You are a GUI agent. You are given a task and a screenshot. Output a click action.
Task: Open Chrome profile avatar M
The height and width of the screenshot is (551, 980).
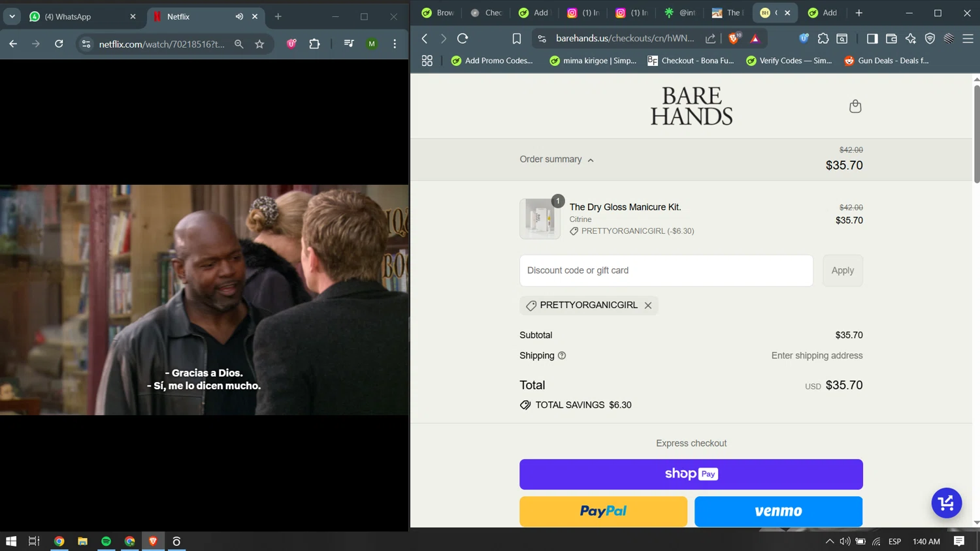tap(372, 44)
